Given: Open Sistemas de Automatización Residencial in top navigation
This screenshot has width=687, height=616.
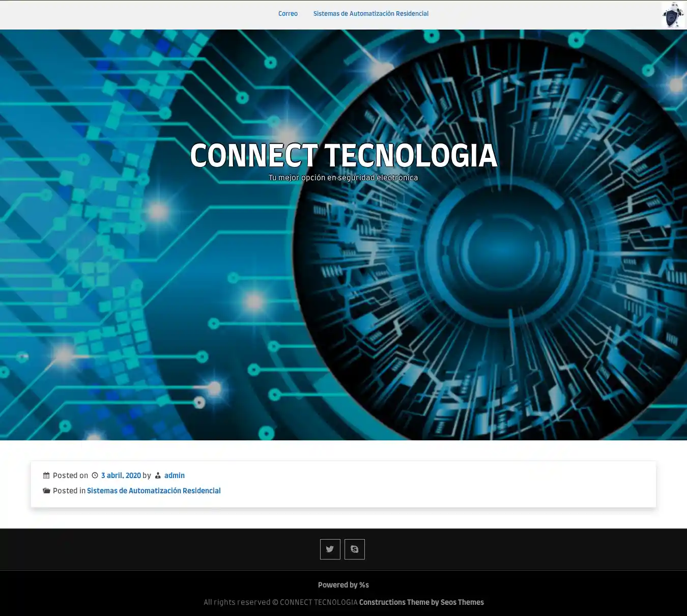Looking at the screenshot, I should tap(370, 14).
